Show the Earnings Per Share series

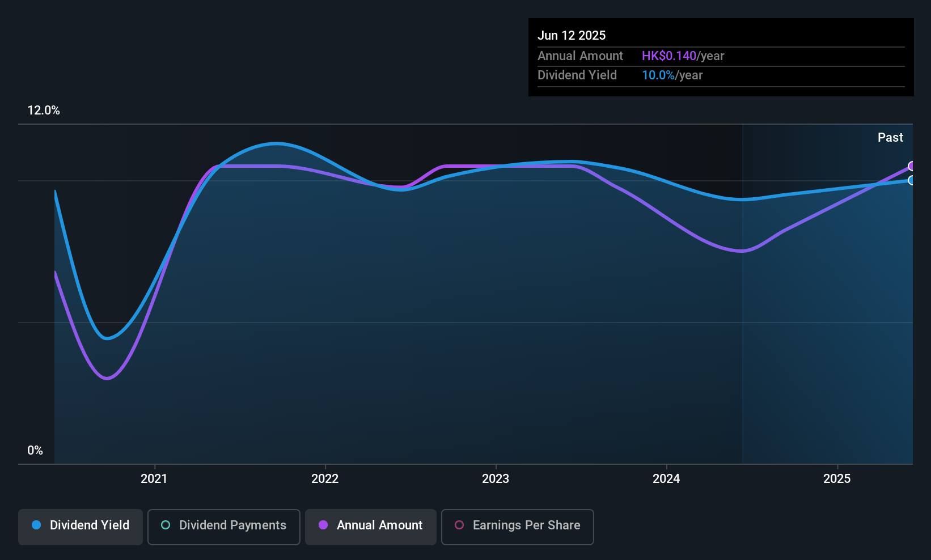point(517,527)
